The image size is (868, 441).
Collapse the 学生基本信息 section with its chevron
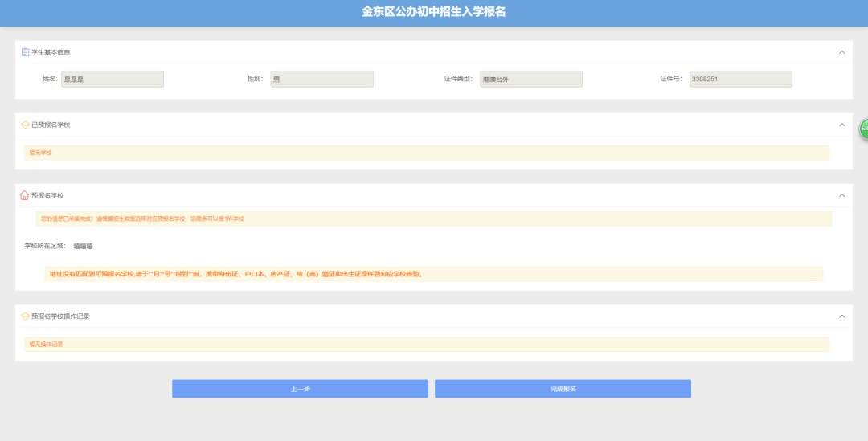[x=841, y=52]
